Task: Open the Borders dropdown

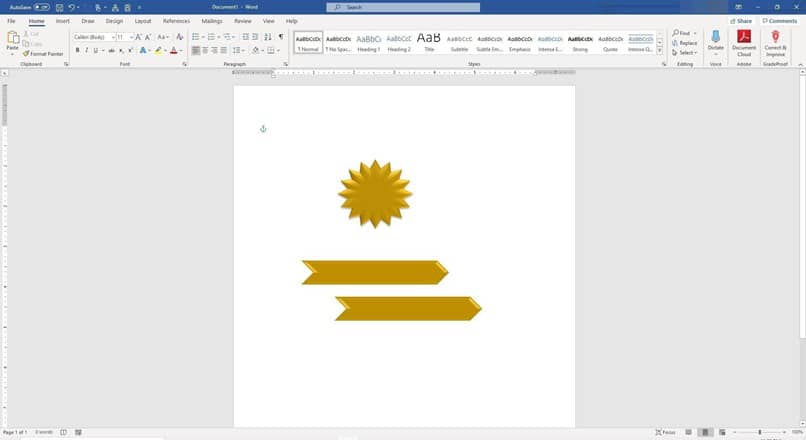Action: pyautogui.click(x=278, y=50)
